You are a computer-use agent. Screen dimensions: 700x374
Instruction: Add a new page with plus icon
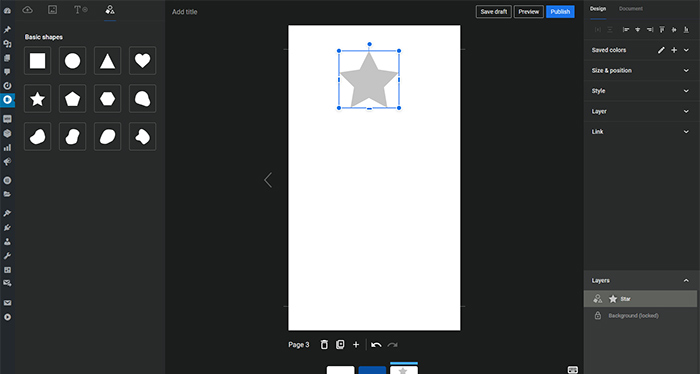[x=356, y=345]
